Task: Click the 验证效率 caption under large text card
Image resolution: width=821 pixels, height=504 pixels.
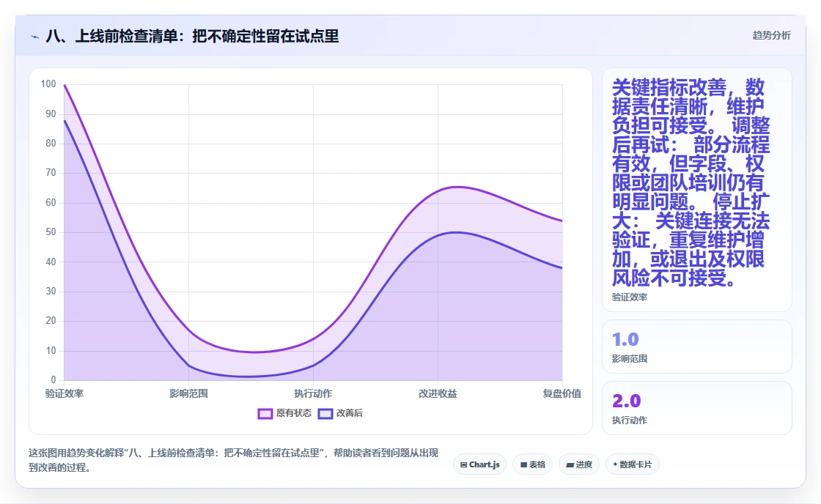Action: point(630,297)
